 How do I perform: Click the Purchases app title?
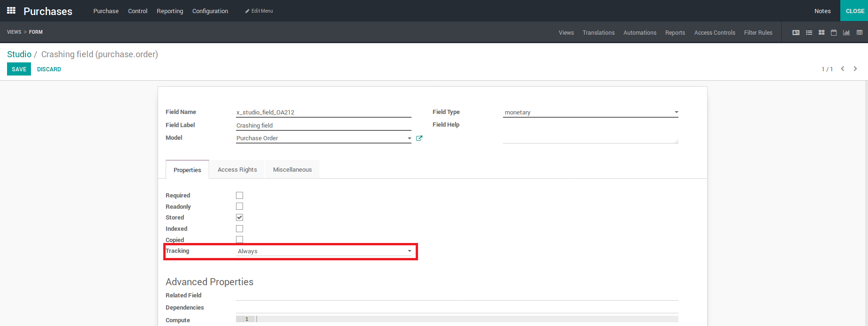click(x=48, y=11)
